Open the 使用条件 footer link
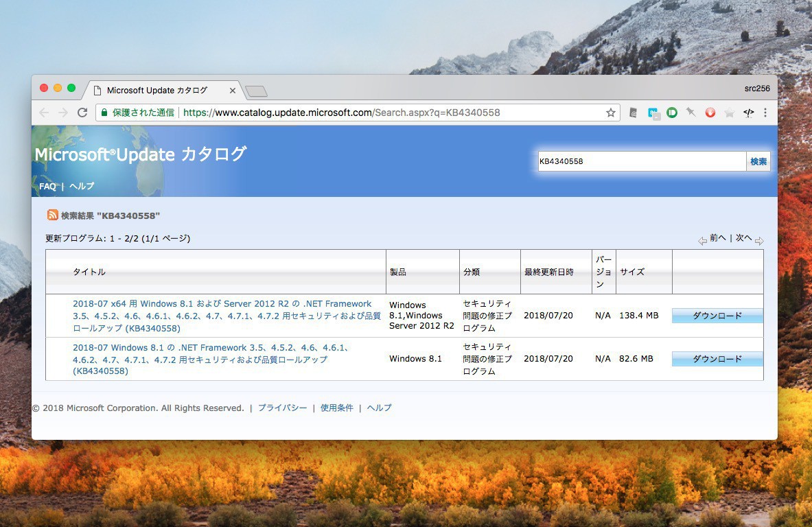The image size is (812, 527). pos(336,408)
